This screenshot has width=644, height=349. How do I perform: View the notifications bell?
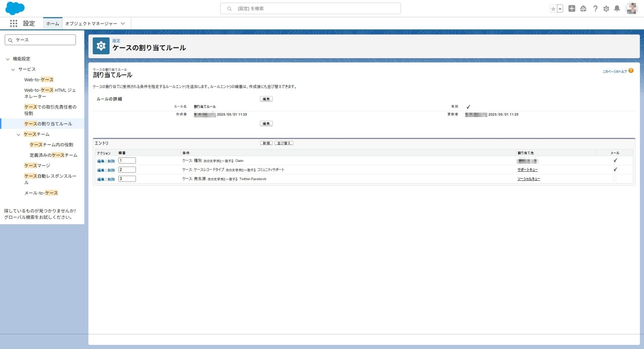pyautogui.click(x=617, y=8)
